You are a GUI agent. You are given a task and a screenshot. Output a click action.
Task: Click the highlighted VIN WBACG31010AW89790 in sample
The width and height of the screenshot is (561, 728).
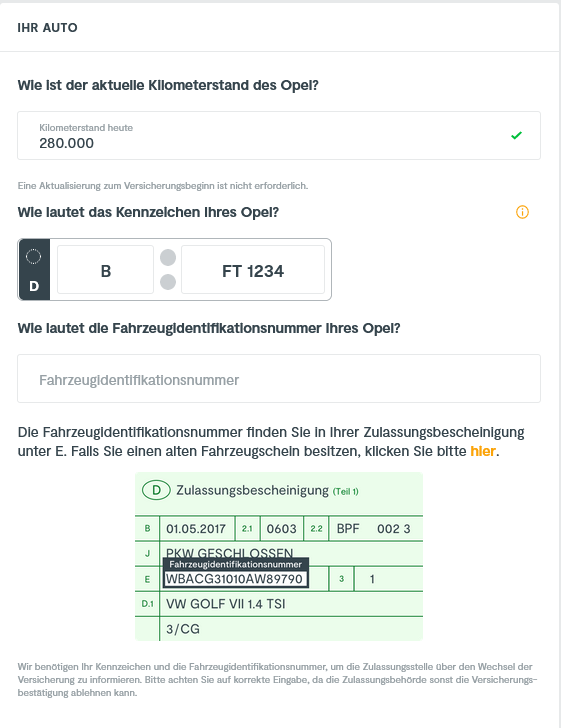pos(235,579)
